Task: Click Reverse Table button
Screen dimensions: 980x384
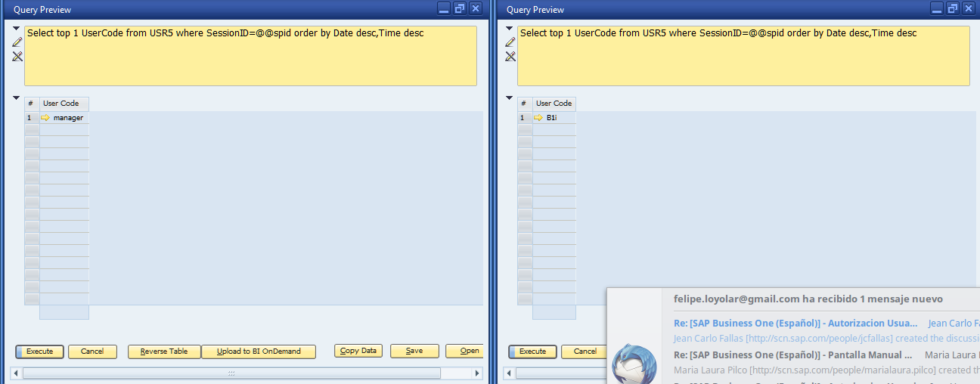Action: [164, 351]
